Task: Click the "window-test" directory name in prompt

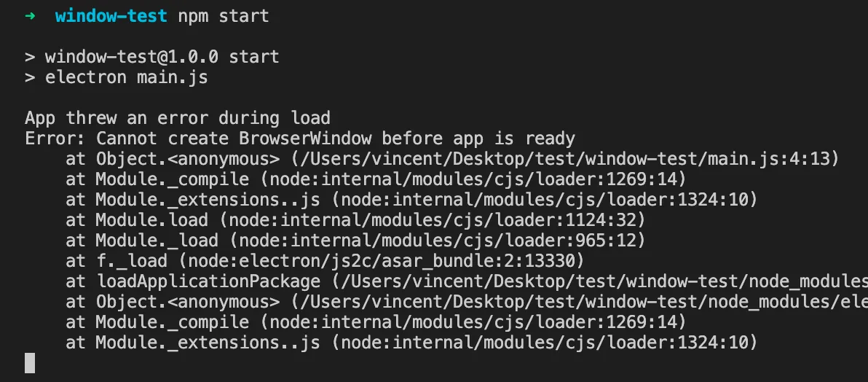Action: tap(111, 16)
